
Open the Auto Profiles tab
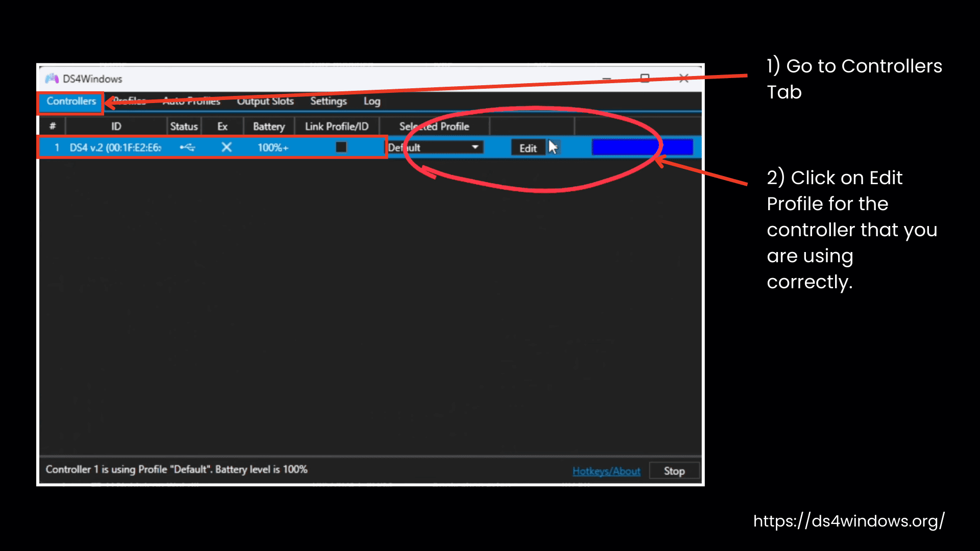click(191, 101)
